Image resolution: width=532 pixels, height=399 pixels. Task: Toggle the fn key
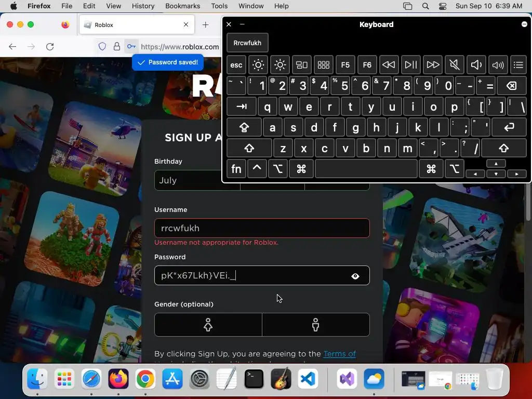coord(236,169)
